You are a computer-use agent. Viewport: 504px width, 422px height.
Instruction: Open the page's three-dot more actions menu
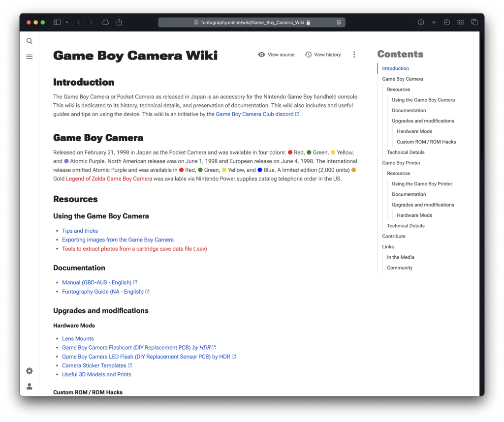click(x=354, y=55)
